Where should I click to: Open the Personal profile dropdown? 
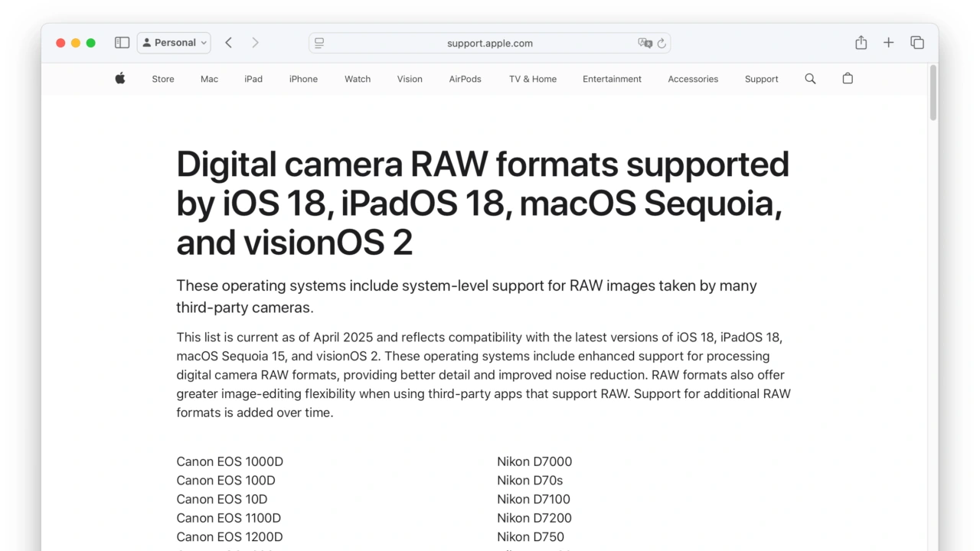pyautogui.click(x=174, y=43)
